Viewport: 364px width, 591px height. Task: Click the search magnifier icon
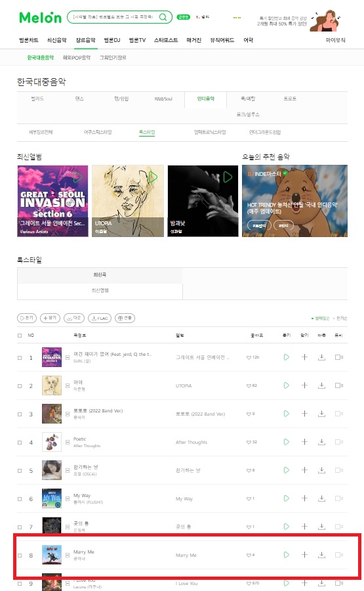point(163,17)
